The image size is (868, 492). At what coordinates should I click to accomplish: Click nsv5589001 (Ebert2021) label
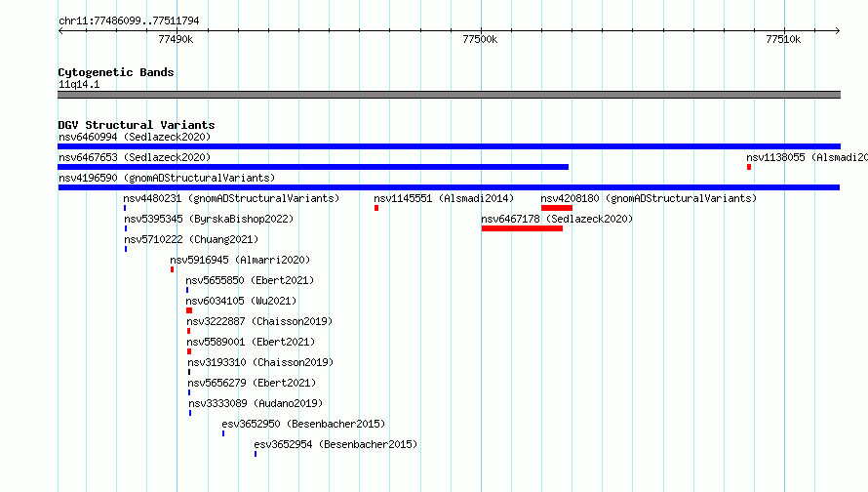coord(251,342)
